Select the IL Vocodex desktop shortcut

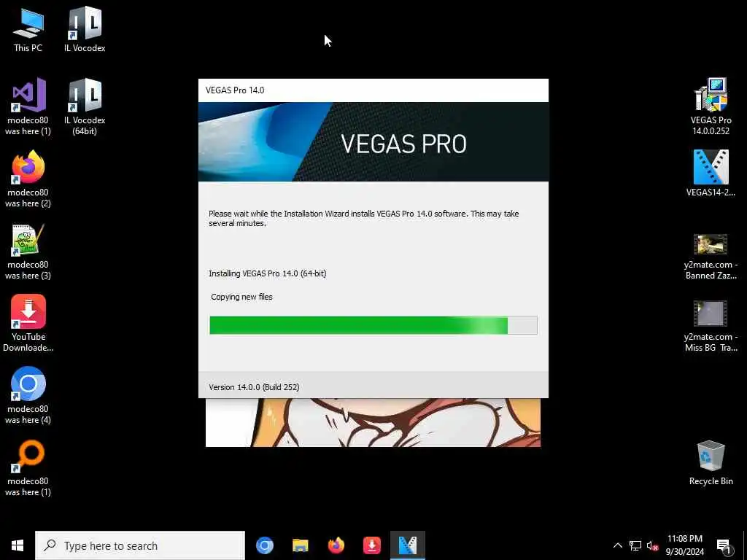tap(85, 30)
